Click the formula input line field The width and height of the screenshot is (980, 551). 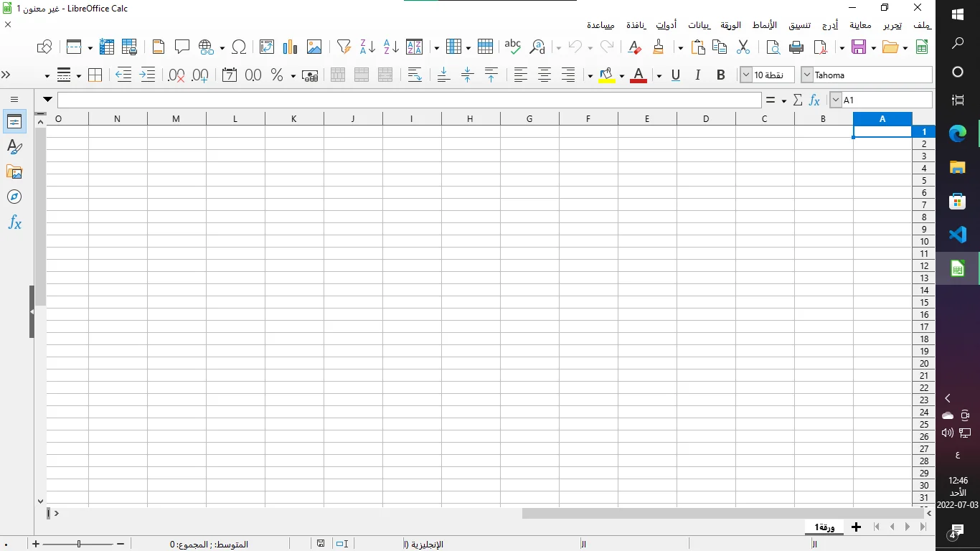pyautogui.click(x=409, y=100)
